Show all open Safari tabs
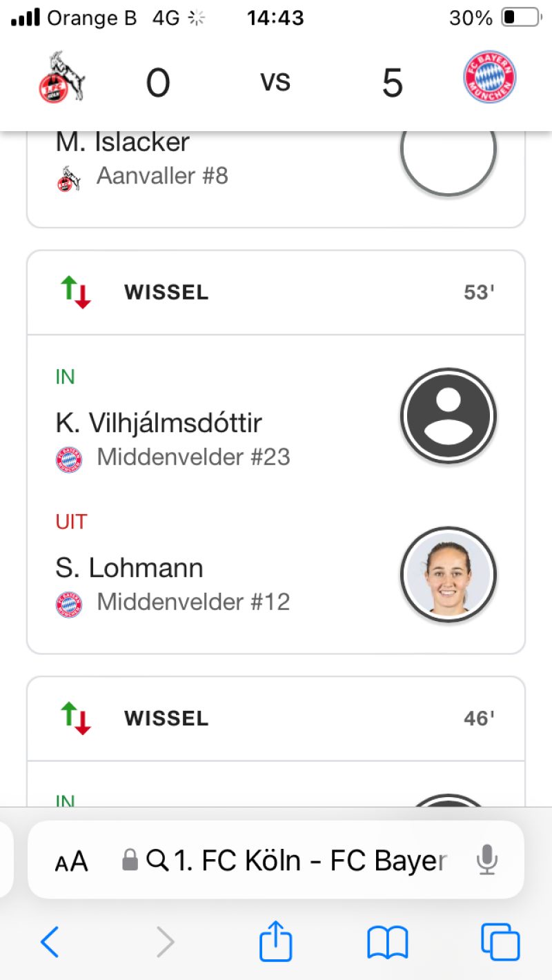Viewport: 552px width, 980px height. [x=500, y=942]
